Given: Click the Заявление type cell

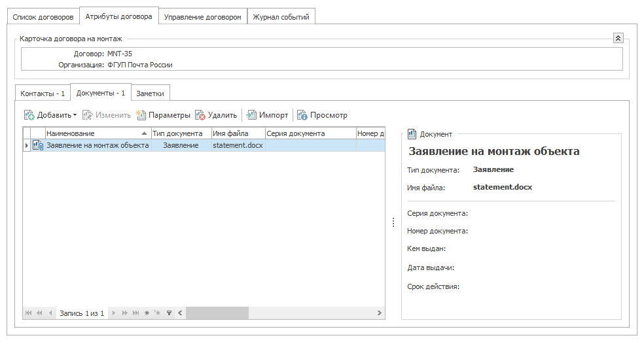Looking at the screenshot, I should pos(181,145).
